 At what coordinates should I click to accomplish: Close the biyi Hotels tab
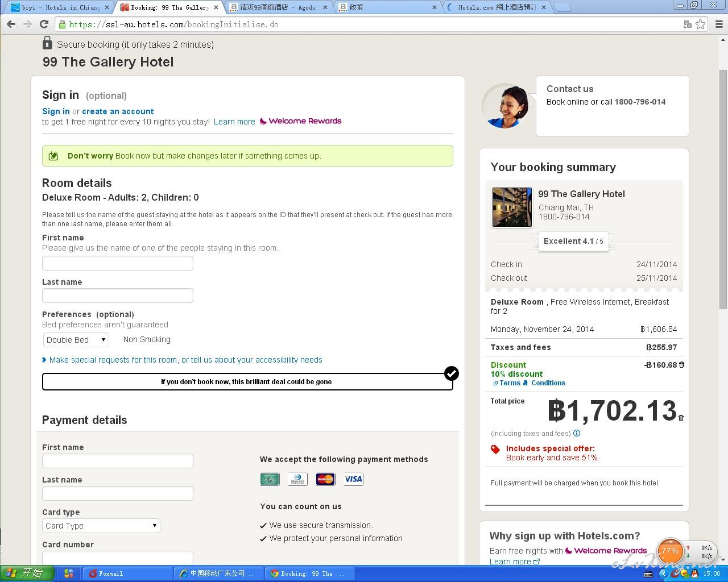point(106,7)
